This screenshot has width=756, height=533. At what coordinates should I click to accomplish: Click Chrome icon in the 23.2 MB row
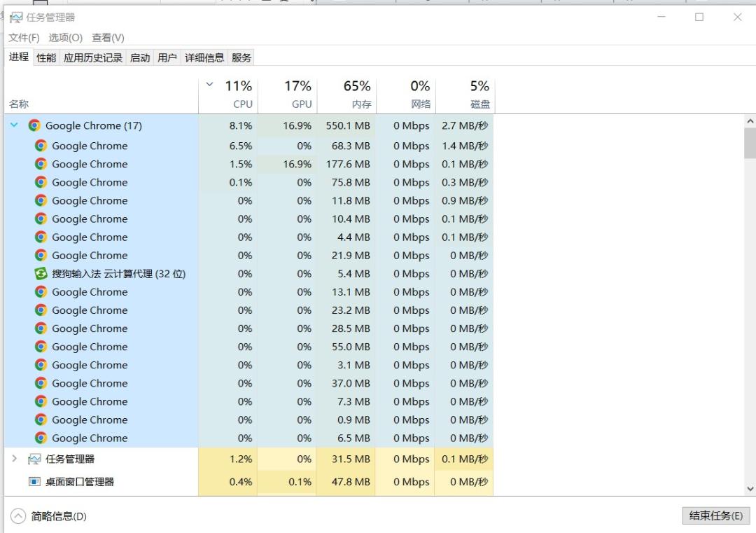(x=41, y=310)
